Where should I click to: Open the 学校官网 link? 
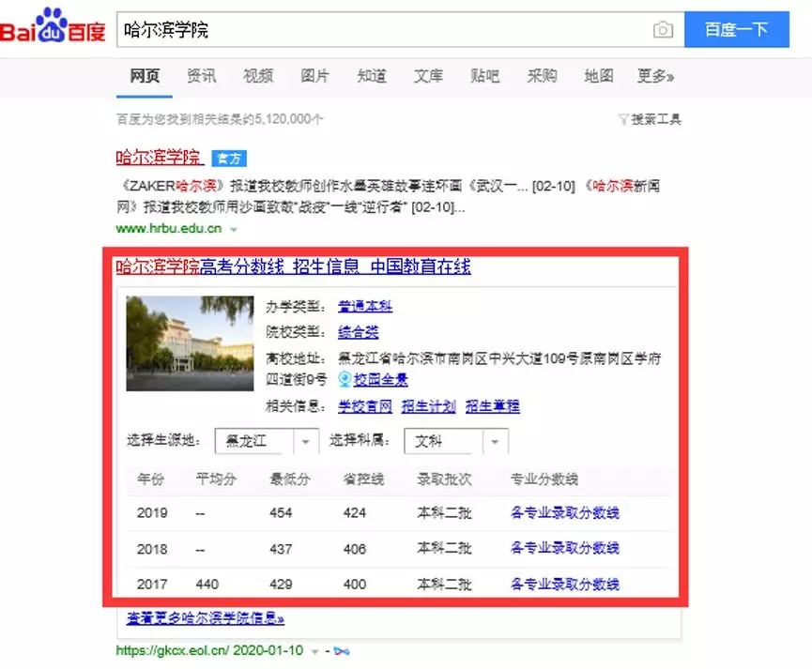(365, 406)
